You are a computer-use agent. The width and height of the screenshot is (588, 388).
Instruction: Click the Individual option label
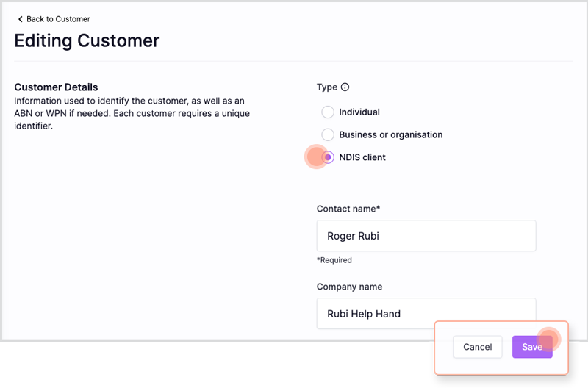359,112
